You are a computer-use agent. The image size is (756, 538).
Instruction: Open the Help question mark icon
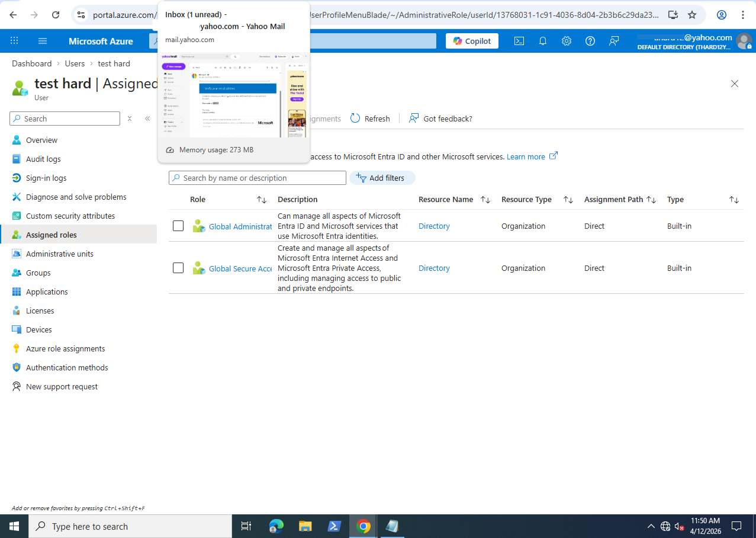click(590, 41)
